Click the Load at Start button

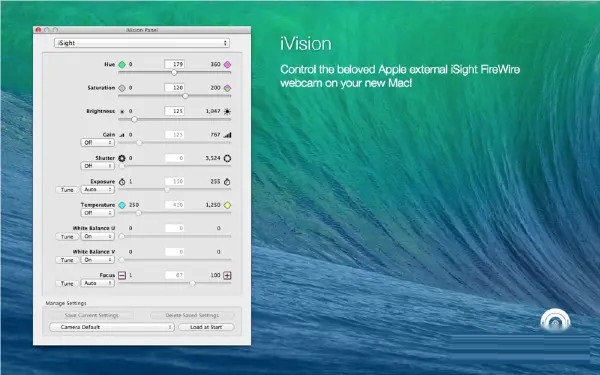[x=206, y=327]
